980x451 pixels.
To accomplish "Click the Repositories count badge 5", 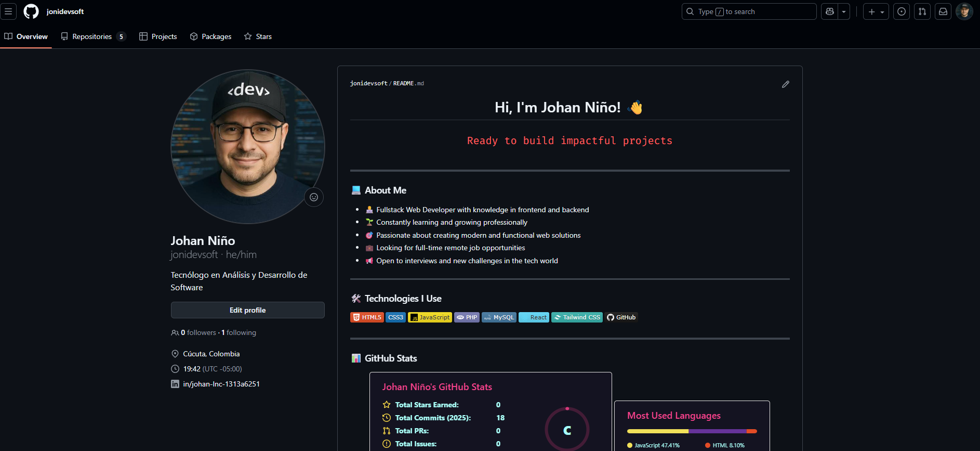I will (x=121, y=36).
